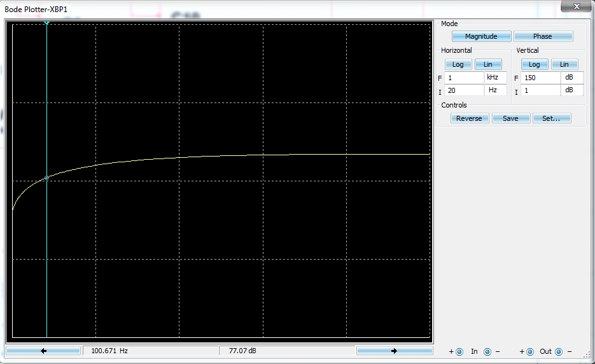Screen dimensions: 595x364
Task: Click the Out negative terminal
Action: point(559,352)
